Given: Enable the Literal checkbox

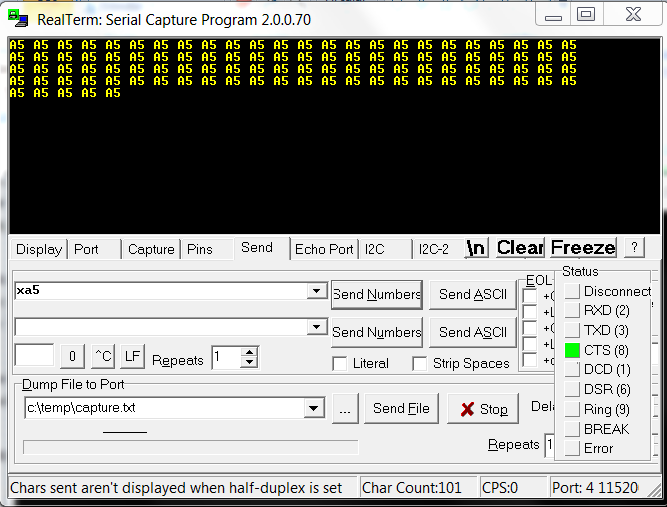Looking at the screenshot, I should (x=340, y=364).
